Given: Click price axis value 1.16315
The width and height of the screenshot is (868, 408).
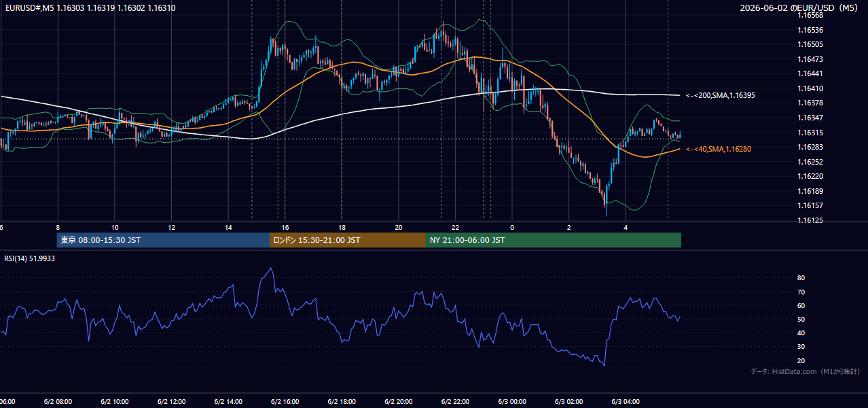Looking at the screenshot, I should coord(810,133).
